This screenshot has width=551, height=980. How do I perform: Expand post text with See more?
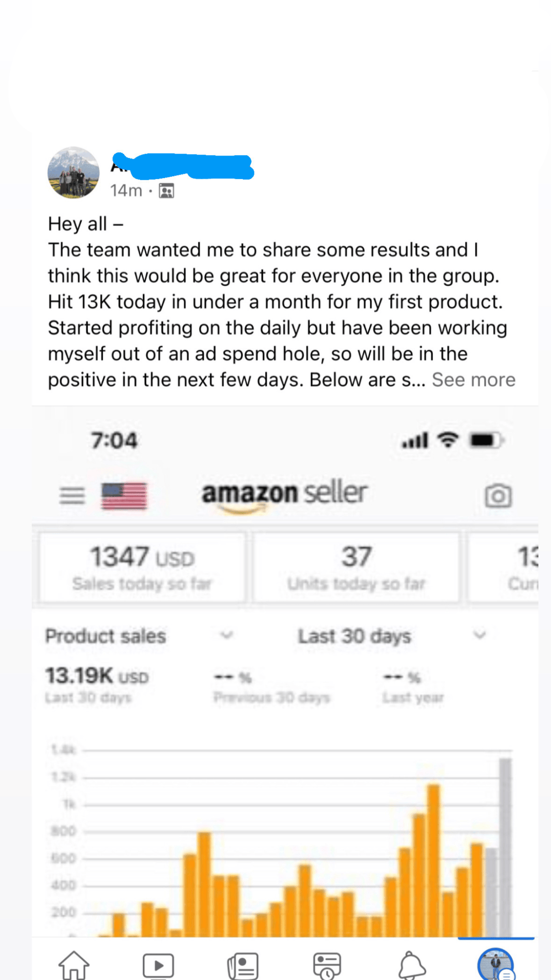point(474,380)
